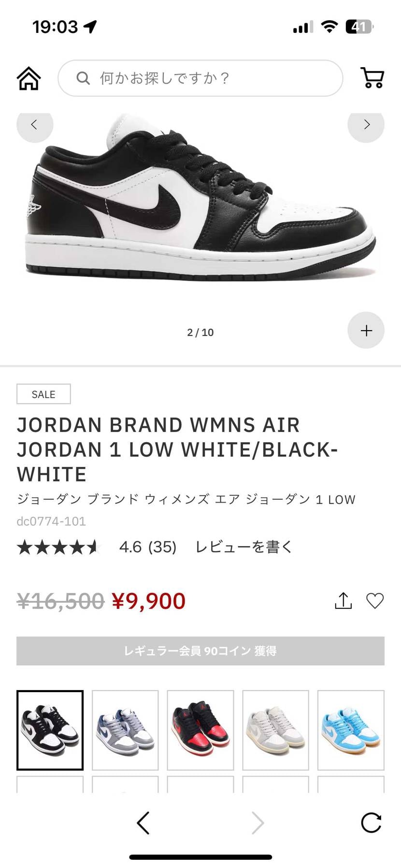Viewport: 401px width, 868px height.
Task: Add sneaker to favorites with heart
Action: [375, 601]
